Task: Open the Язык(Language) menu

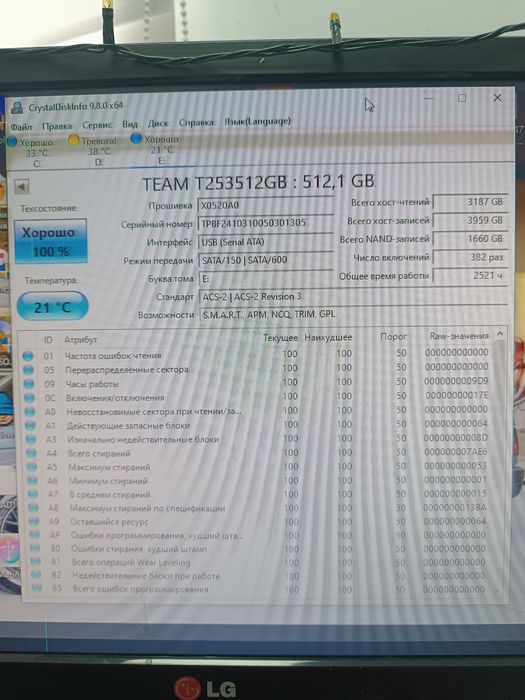Action: pos(258,121)
